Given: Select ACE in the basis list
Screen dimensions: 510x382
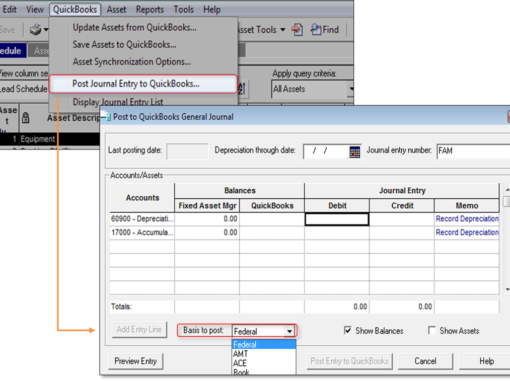Looking at the screenshot, I should tap(264, 363).
